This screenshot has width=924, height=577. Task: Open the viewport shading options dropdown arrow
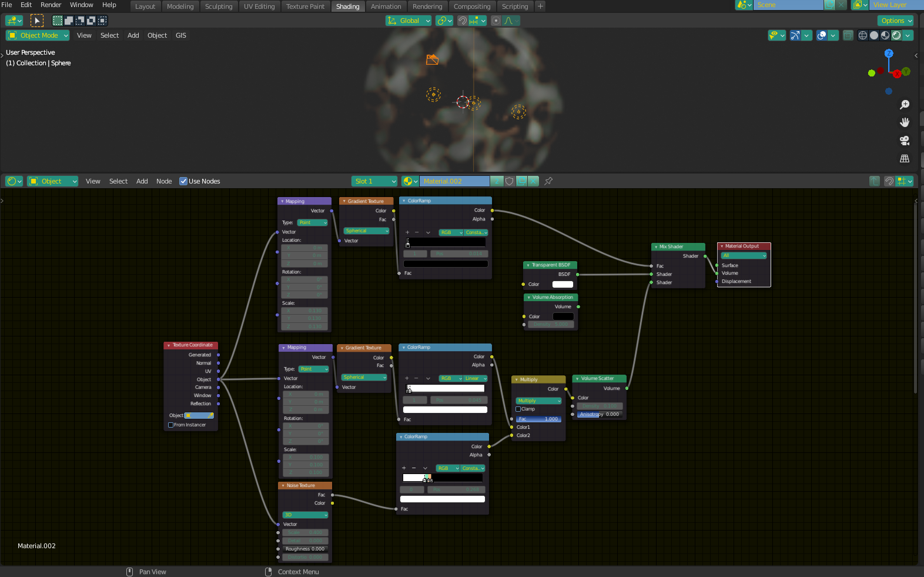908,35
